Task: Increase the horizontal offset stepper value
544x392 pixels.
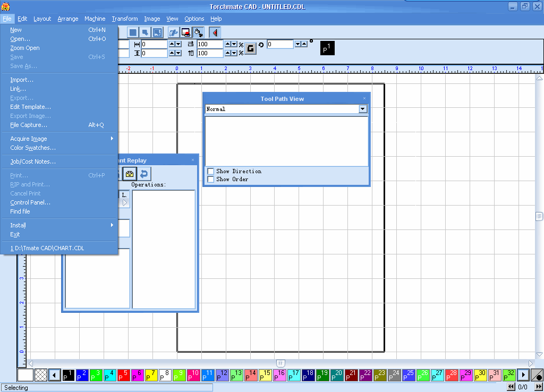Action: coord(172,44)
